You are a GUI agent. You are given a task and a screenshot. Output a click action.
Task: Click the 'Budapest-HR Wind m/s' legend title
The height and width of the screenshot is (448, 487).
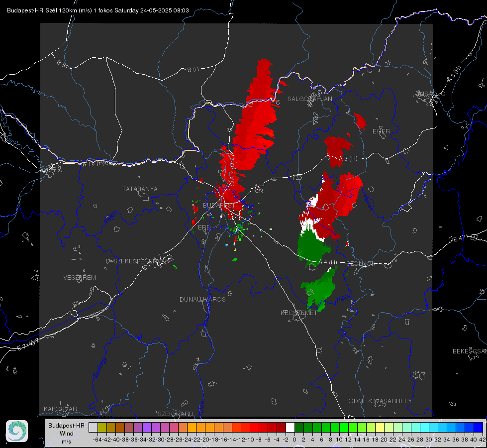tap(67, 433)
